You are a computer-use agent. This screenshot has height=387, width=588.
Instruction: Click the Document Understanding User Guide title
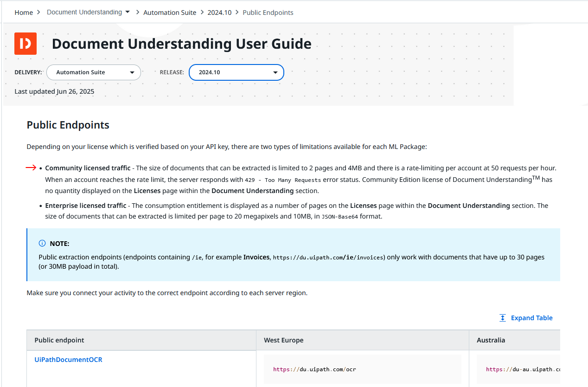[x=181, y=44]
